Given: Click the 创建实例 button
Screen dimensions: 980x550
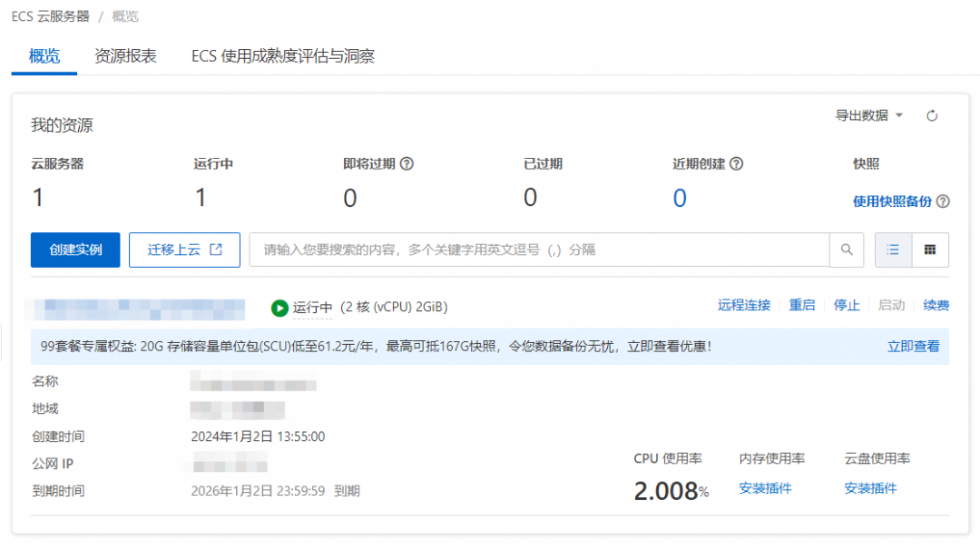Looking at the screenshot, I should coord(75,250).
